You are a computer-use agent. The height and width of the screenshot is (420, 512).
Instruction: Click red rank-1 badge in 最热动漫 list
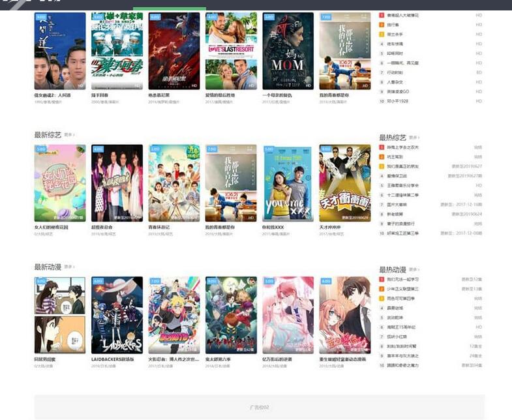[382, 280]
